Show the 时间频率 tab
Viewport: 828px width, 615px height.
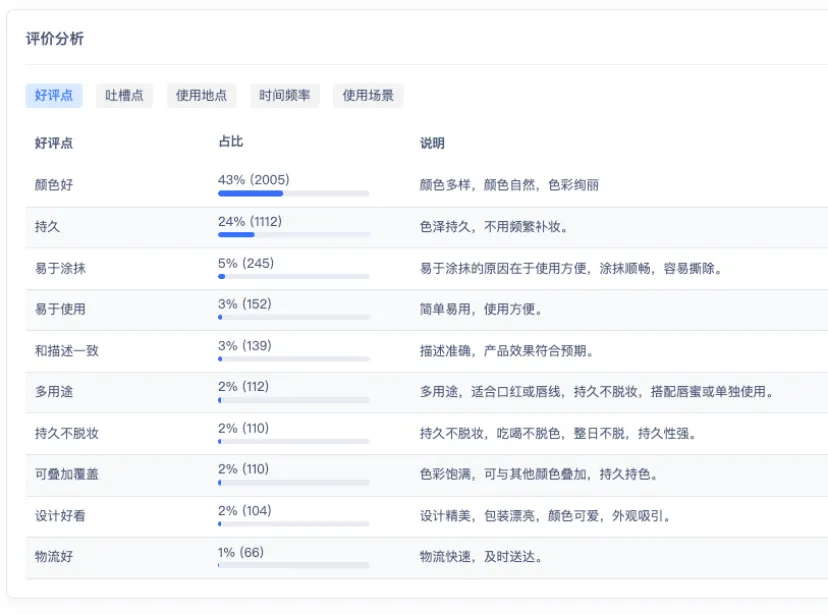coord(285,96)
